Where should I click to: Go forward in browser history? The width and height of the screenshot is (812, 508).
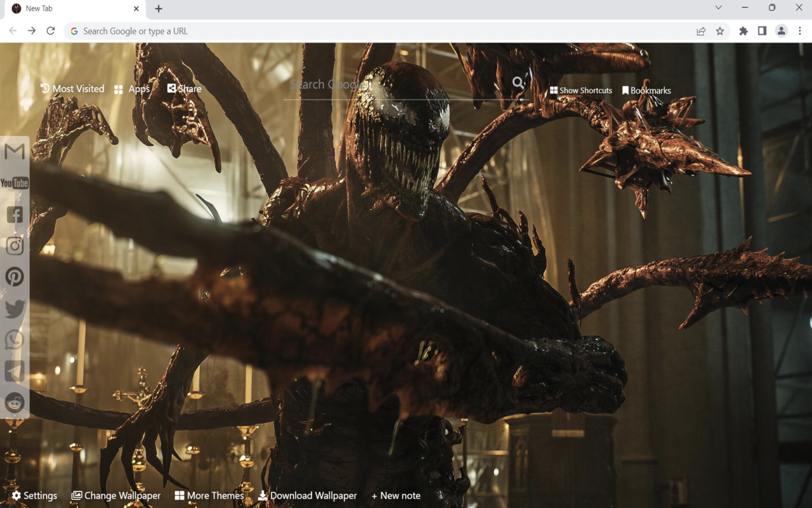point(32,30)
